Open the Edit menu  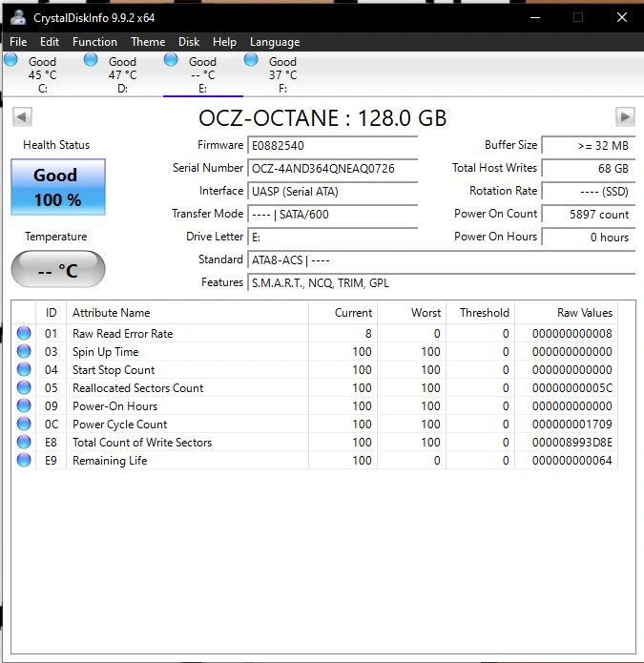(50, 42)
